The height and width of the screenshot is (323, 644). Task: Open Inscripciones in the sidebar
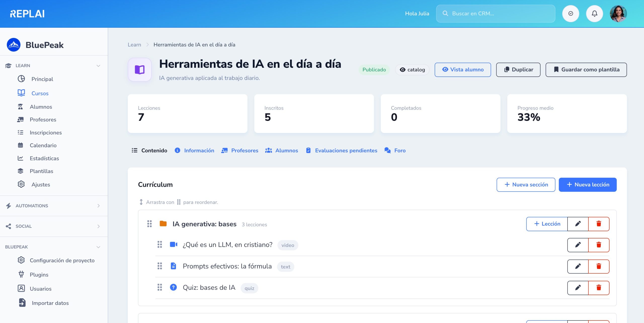click(39, 132)
